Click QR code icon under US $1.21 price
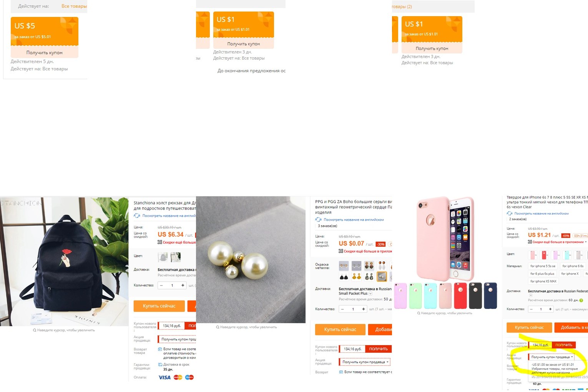588x392 pixels. [x=530, y=242]
